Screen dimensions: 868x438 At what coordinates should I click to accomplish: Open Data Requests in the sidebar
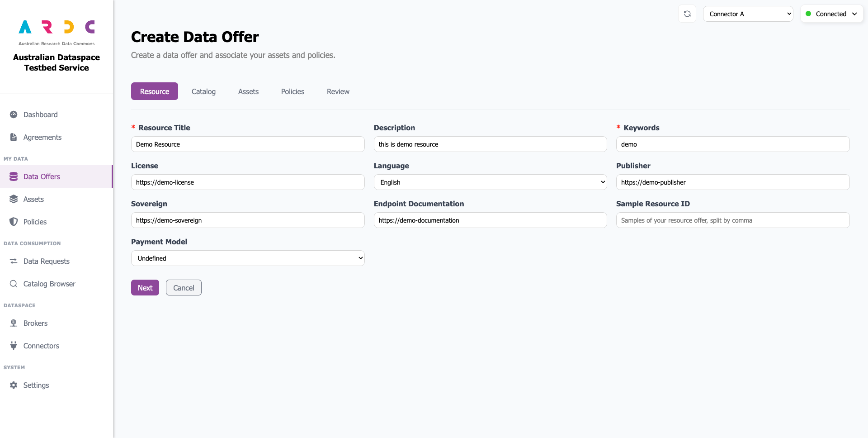coord(57,261)
